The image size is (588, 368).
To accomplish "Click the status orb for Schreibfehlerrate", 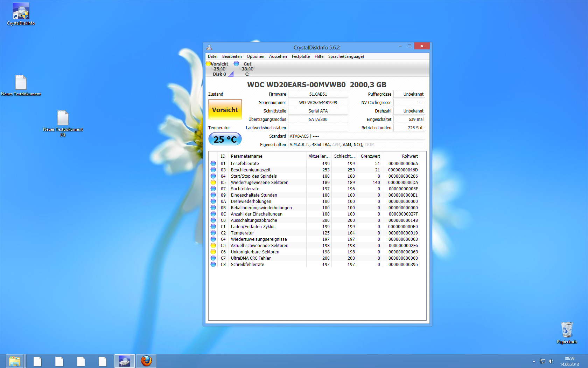I will (x=213, y=265).
